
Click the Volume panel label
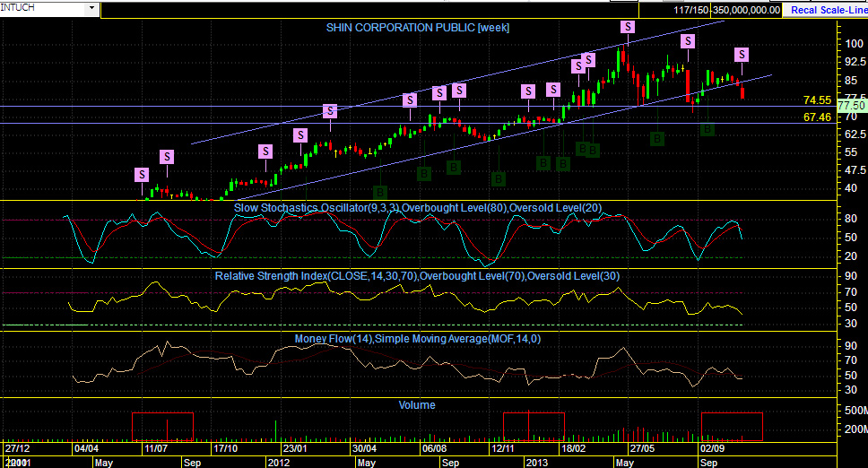[x=417, y=405]
